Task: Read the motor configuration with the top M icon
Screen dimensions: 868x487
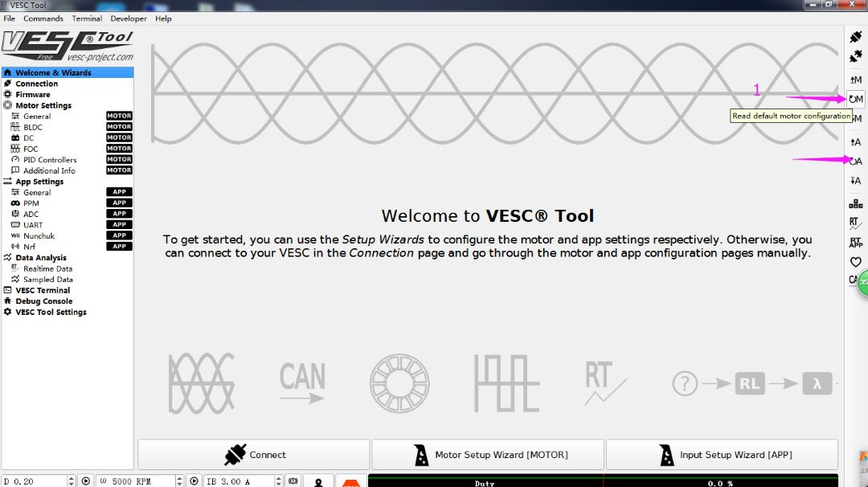Action: (x=856, y=80)
